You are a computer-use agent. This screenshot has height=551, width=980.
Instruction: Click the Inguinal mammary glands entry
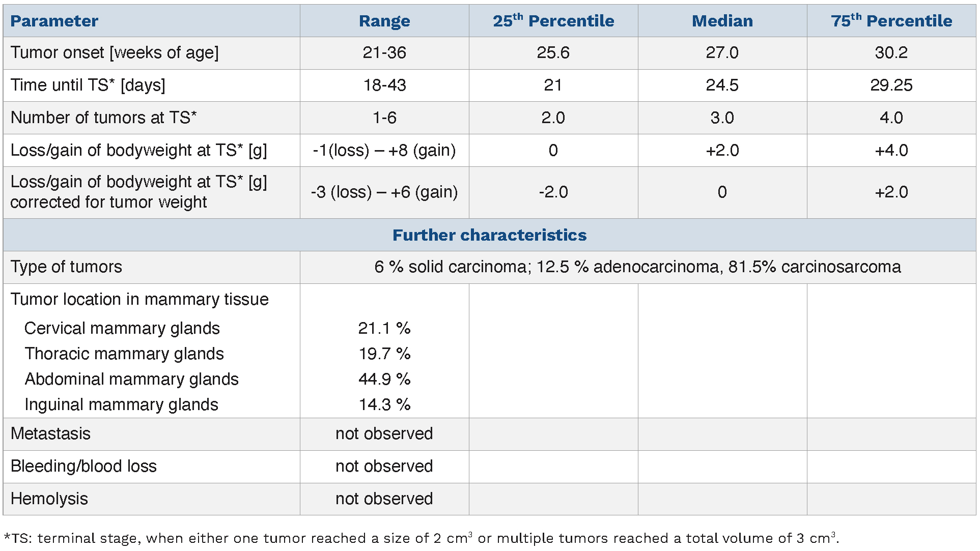point(121,404)
